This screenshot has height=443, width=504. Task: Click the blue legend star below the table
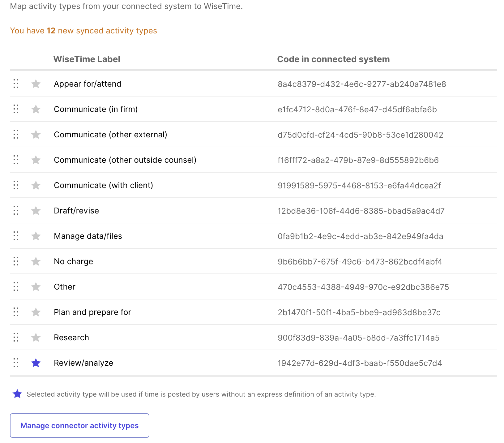point(17,394)
